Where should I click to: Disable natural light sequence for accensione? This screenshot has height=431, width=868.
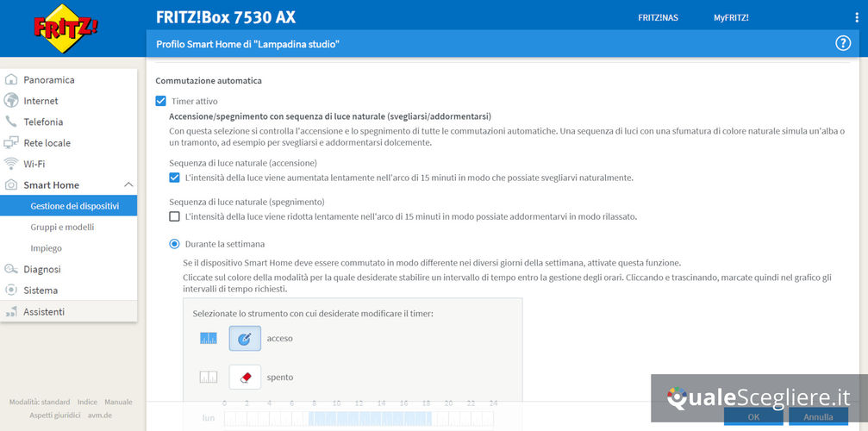pyautogui.click(x=175, y=178)
